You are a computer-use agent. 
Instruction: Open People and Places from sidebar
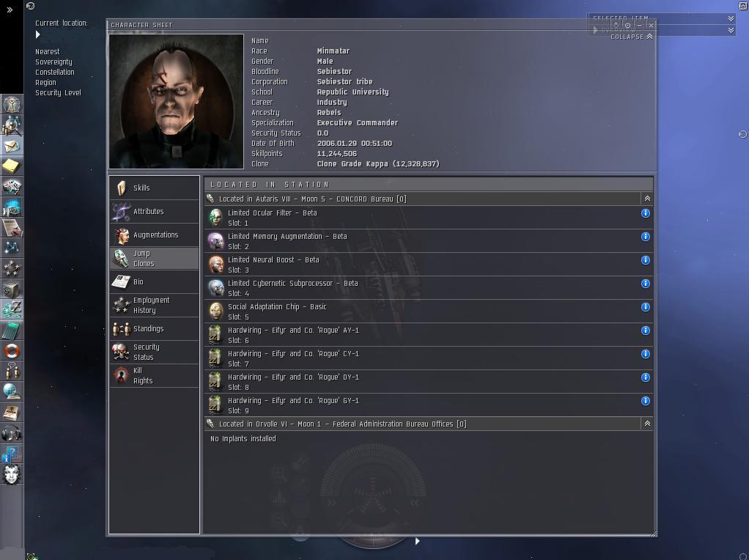tap(12, 125)
